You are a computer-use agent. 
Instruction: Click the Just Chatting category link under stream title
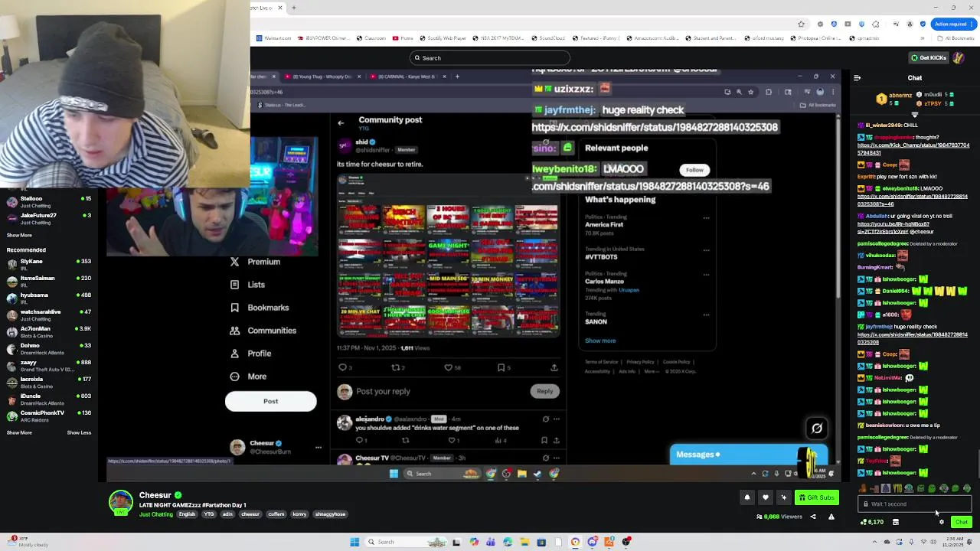(156, 514)
